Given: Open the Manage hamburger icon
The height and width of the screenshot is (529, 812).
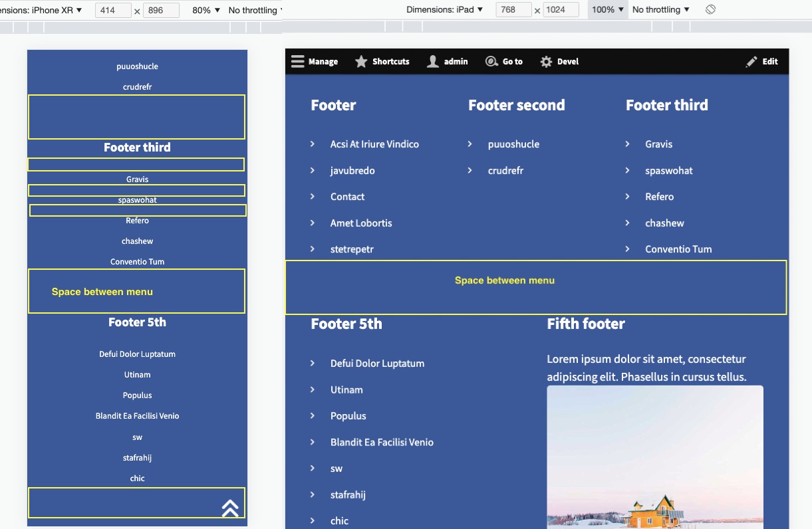Looking at the screenshot, I should tap(298, 61).
